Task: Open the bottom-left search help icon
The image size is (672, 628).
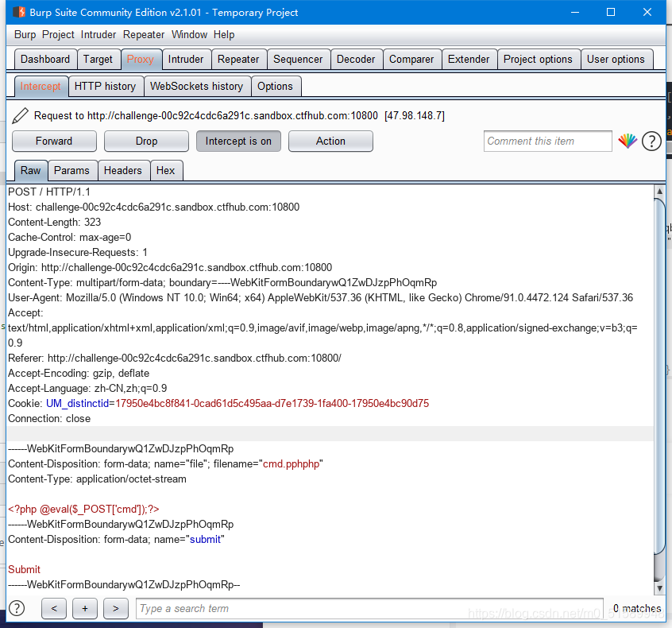Action: click(x=17, y=608)
